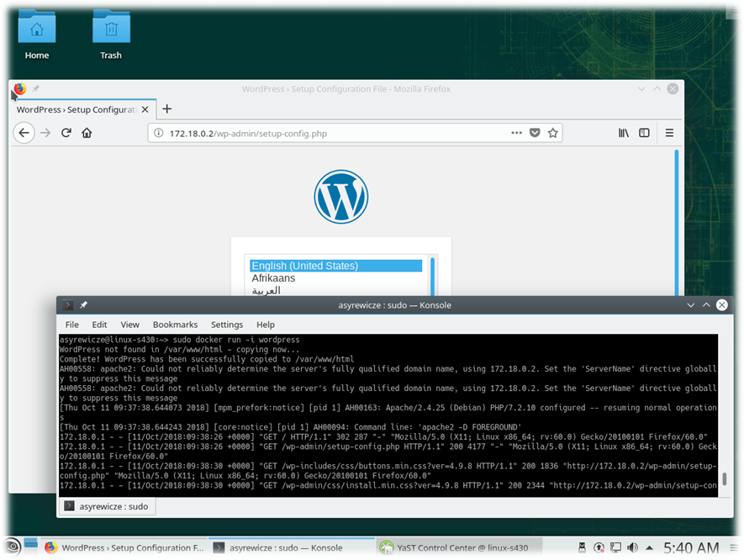This screenshot has width=744, height=560.
Task: Click the Konsole window terminal icon
Action: pyautogui.click(x=68, y=304)
